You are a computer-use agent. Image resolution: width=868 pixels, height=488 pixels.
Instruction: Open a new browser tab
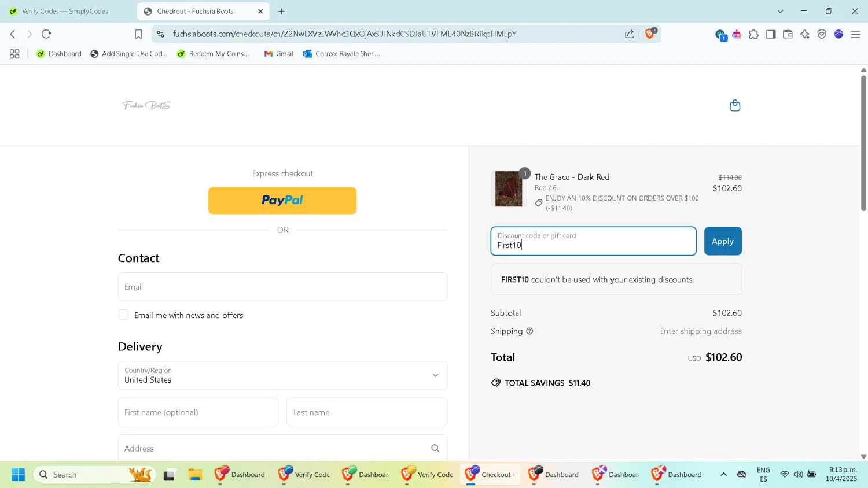(x=281, y=12)
